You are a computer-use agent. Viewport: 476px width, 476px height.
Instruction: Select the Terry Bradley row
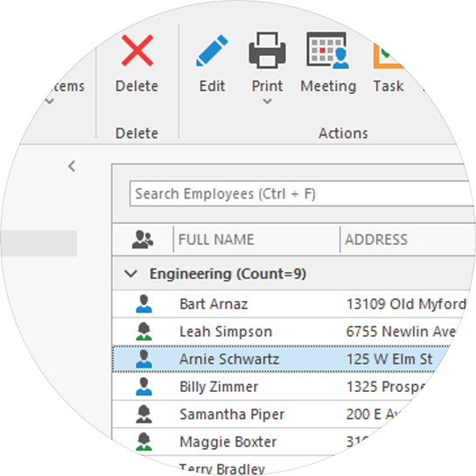222,469
